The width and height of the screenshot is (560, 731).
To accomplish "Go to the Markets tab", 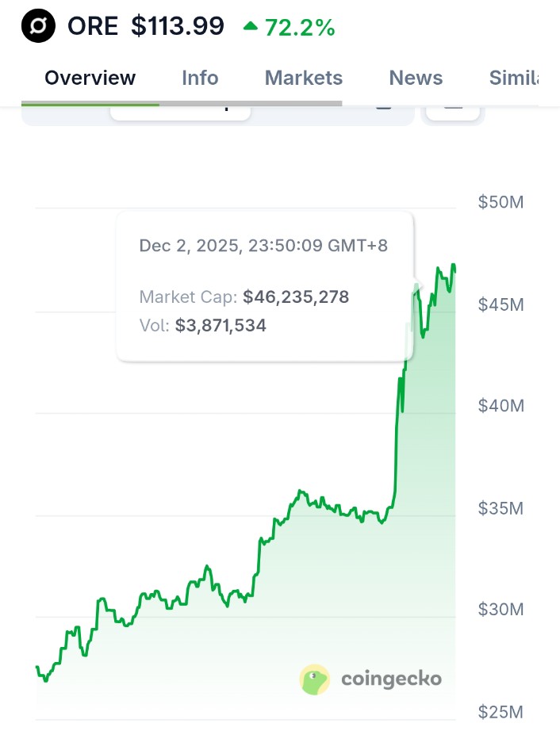I will tap(304, 78).
